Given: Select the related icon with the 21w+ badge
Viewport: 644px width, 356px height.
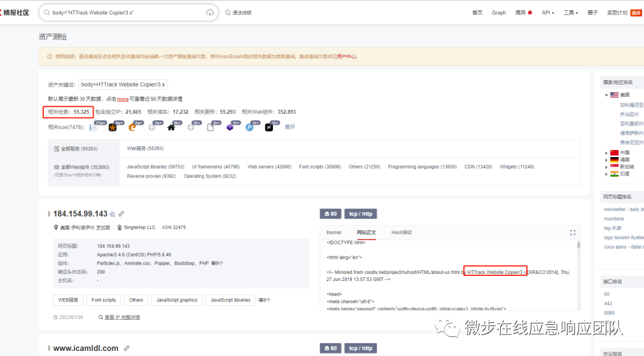Looking at the screenshot, I should [x=94, y=128].
